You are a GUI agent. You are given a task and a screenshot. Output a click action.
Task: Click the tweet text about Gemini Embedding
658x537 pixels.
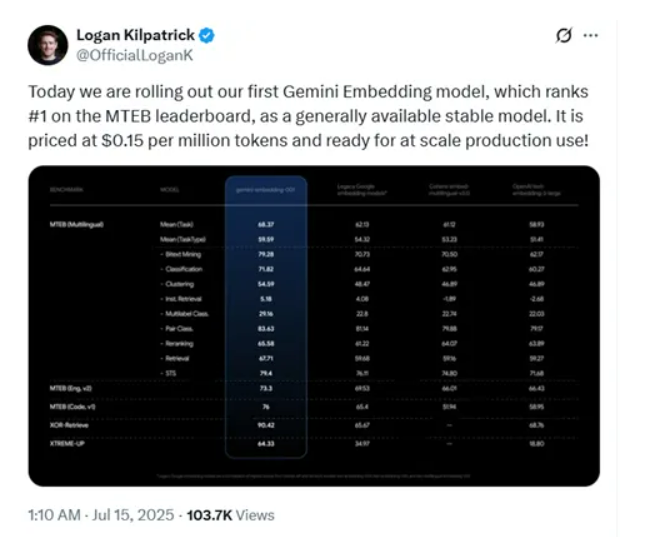[308, 116]
